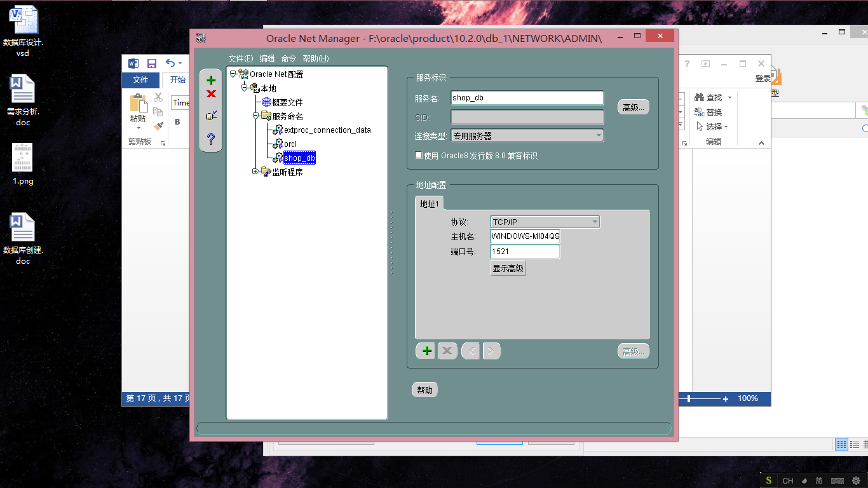Click the Word paste clipboard icon
The image size is (868, 488).
point(138,104)
